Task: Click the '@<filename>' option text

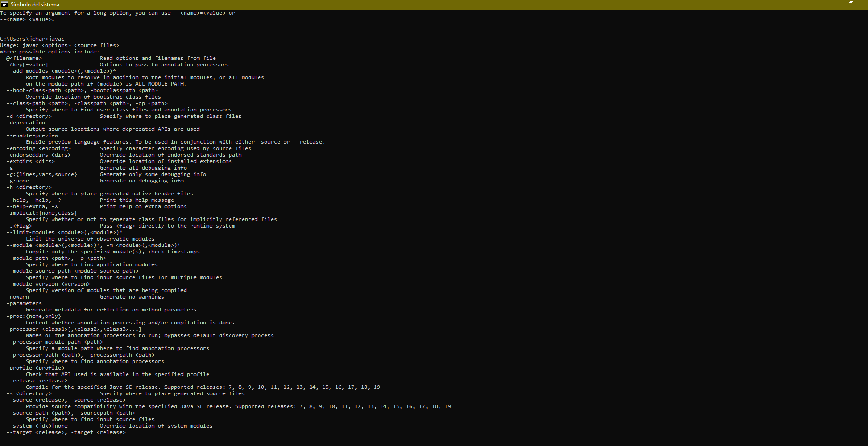Action: 24,58
